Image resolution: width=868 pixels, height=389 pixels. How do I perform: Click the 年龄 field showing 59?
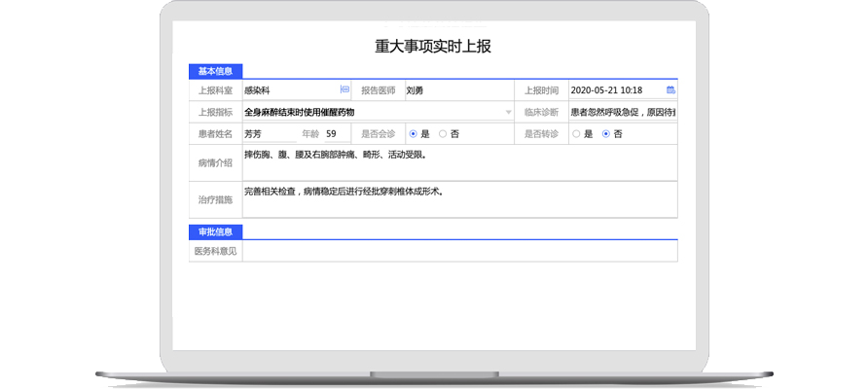coord(335,134)
